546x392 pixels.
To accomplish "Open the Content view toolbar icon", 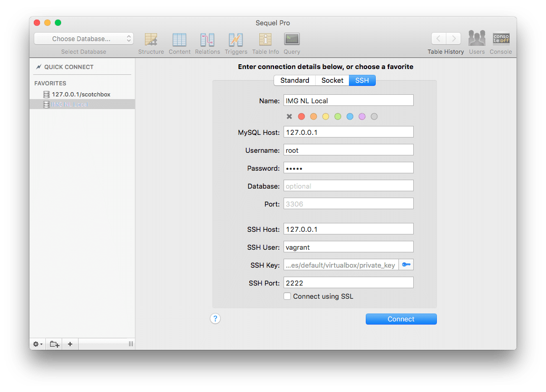I will tap(179, 40).
